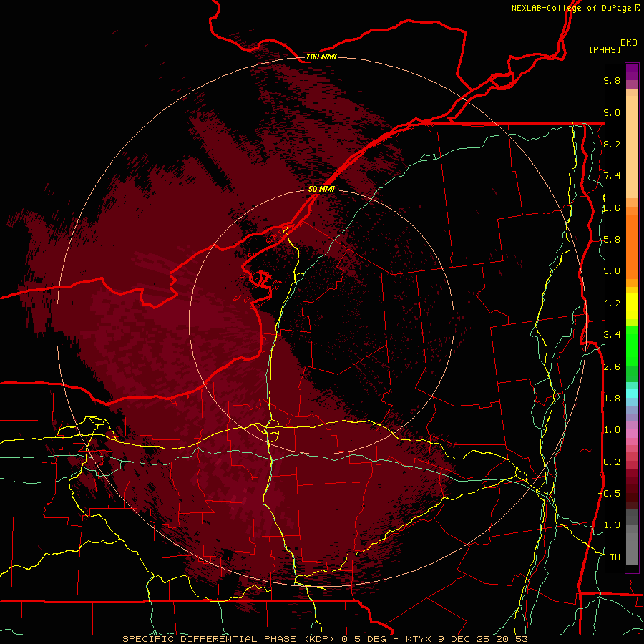
Task: Click the bright green segment of the color bar
Action: 632,345
